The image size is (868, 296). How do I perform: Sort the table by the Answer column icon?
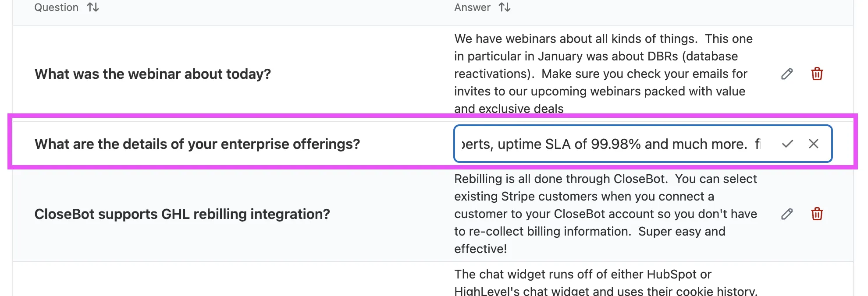(x=505, y=7)
